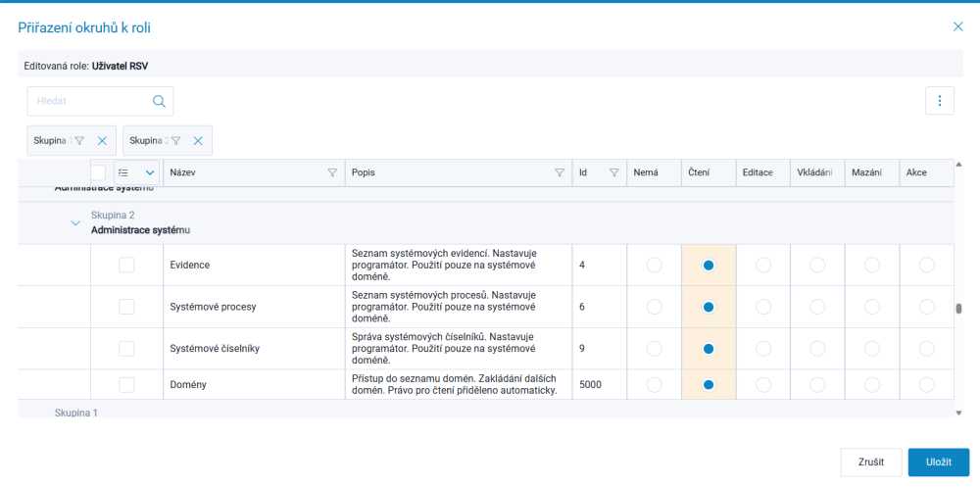This screenshot has width=980, height=487.
Task: Click the Systémové číselníky name cell
Action: pos(254,349)
